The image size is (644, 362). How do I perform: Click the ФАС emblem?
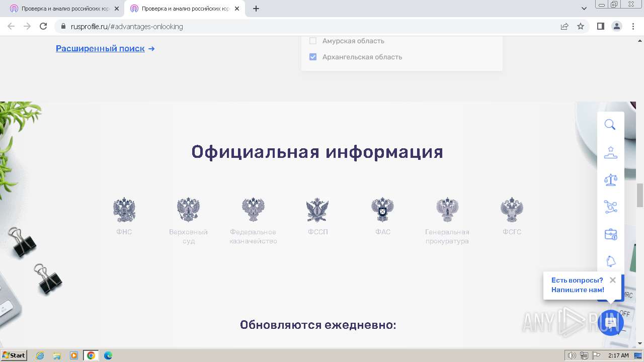point(382,210)
